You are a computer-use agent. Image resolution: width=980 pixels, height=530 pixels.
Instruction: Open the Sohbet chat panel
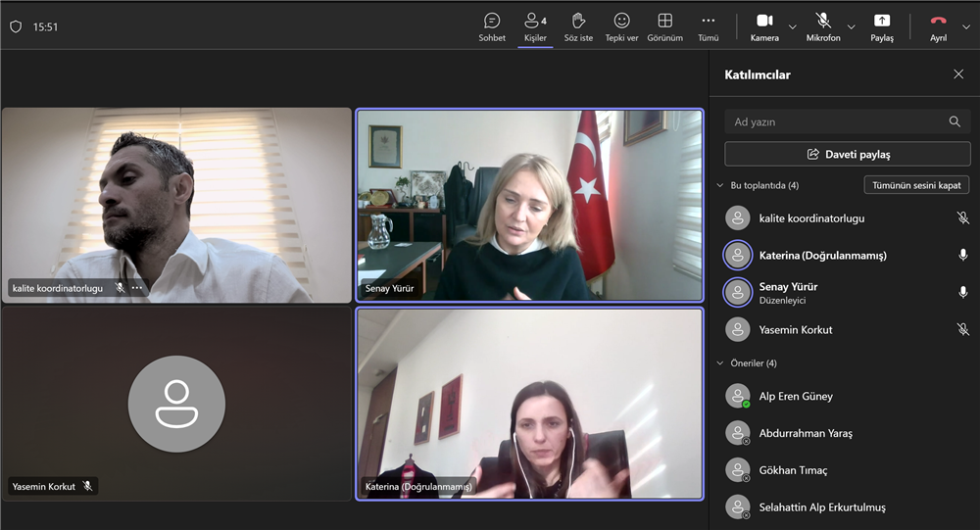[x=492, y=26]
